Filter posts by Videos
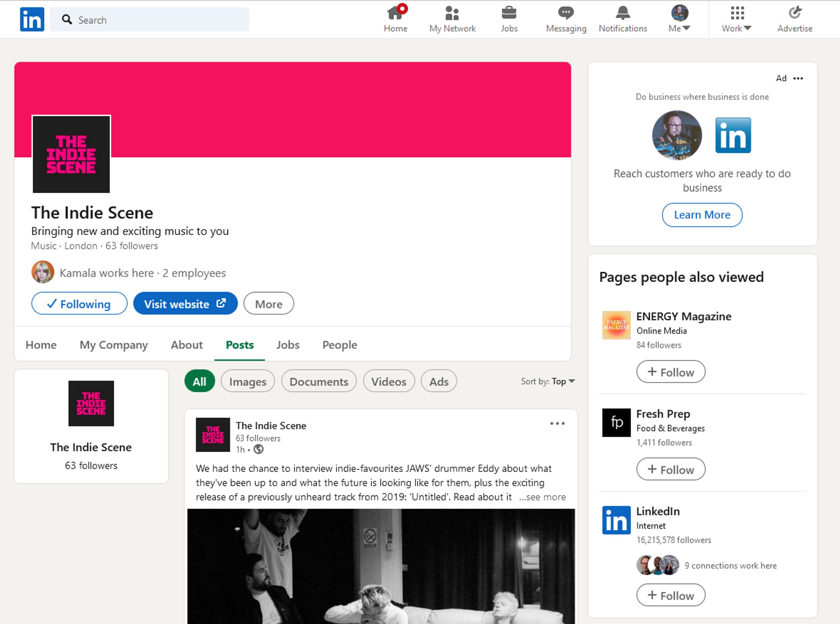This screenshot has height=624, width=840. [389, 381]
